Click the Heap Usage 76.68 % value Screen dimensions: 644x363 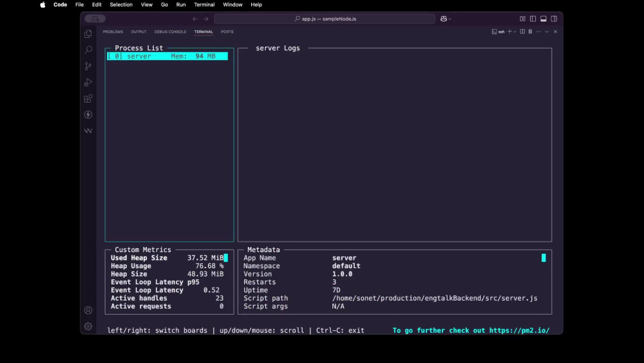pos(209,266)
